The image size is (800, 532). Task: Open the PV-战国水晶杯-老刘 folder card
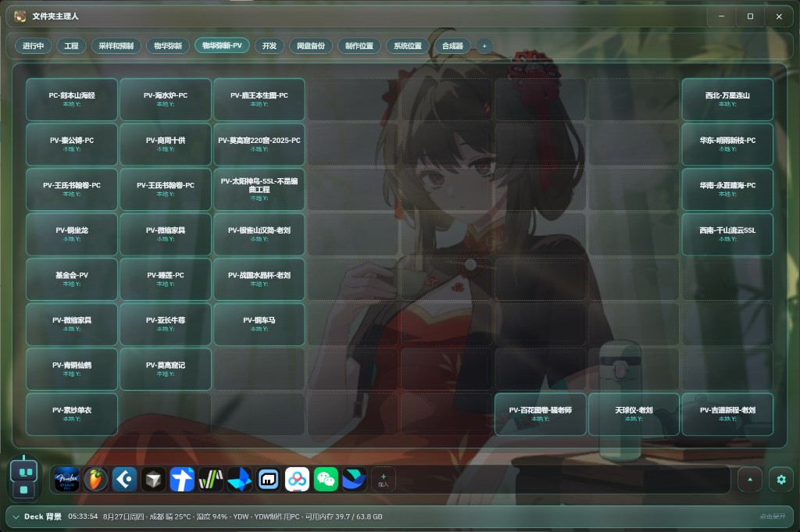click(259, 279)
